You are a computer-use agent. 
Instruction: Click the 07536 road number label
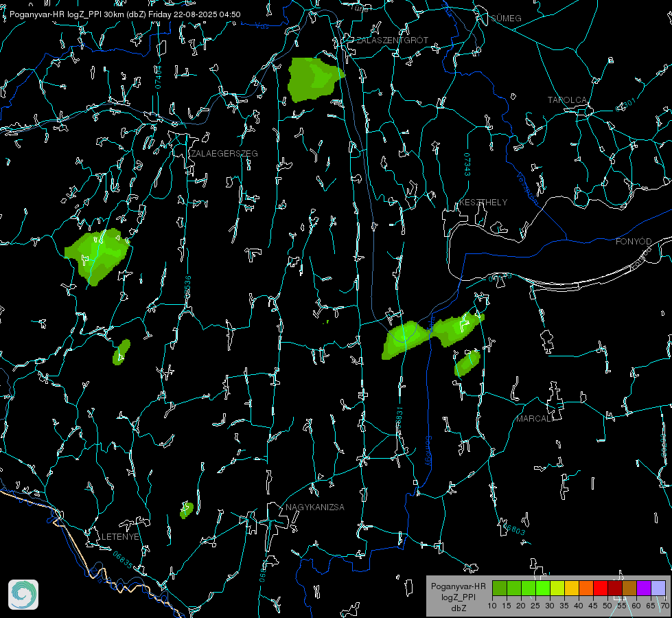coord(187,287)
